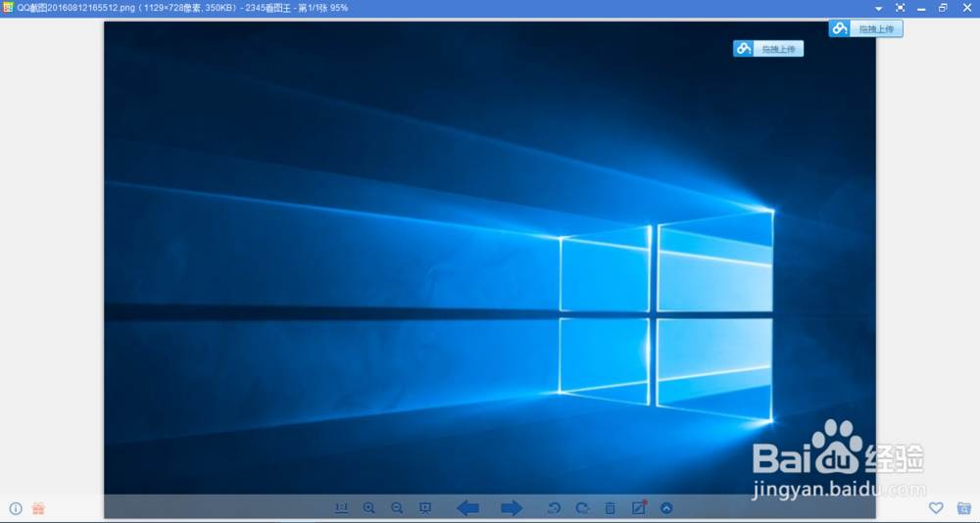This screenshot has width=980, height=523.
Task: Rotate image clockwise 90 degrees
Action: click(582, 508)
